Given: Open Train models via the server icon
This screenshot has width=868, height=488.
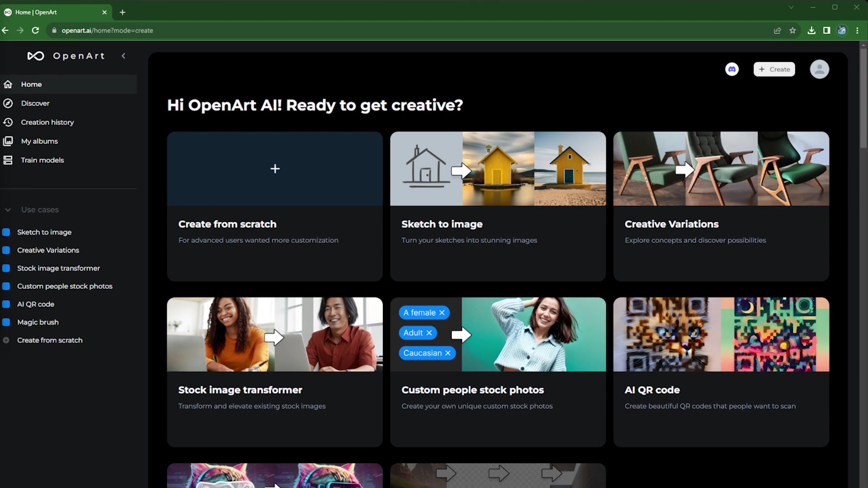Looking at the screenshot, I should pyautogui.click(x=8, y=160).
